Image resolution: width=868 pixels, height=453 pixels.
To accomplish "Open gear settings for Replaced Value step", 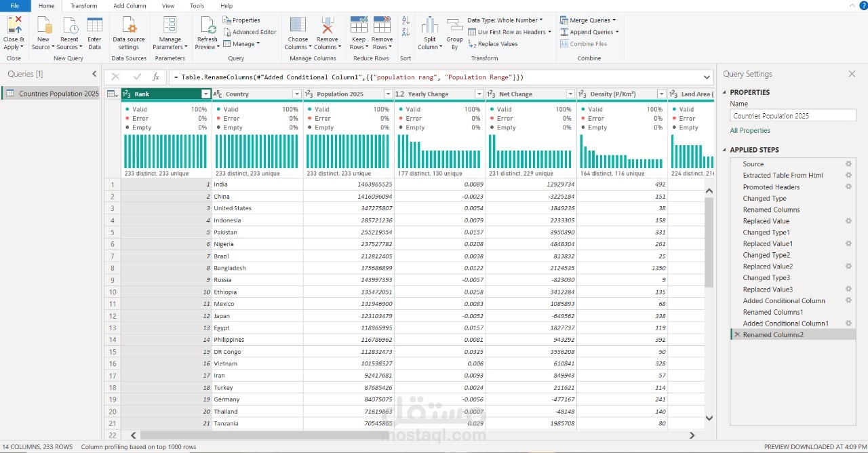I will pos(848,221).
